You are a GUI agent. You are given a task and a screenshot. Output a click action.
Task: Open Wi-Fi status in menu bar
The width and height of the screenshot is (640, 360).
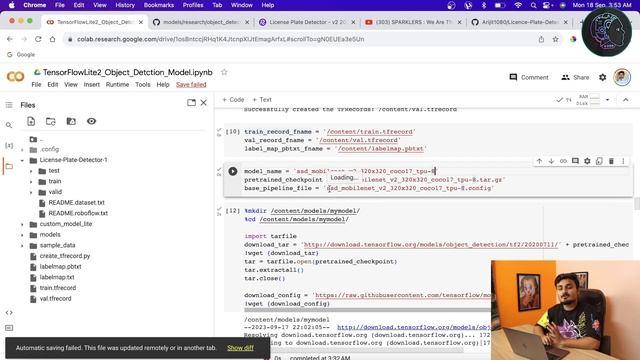518,5
